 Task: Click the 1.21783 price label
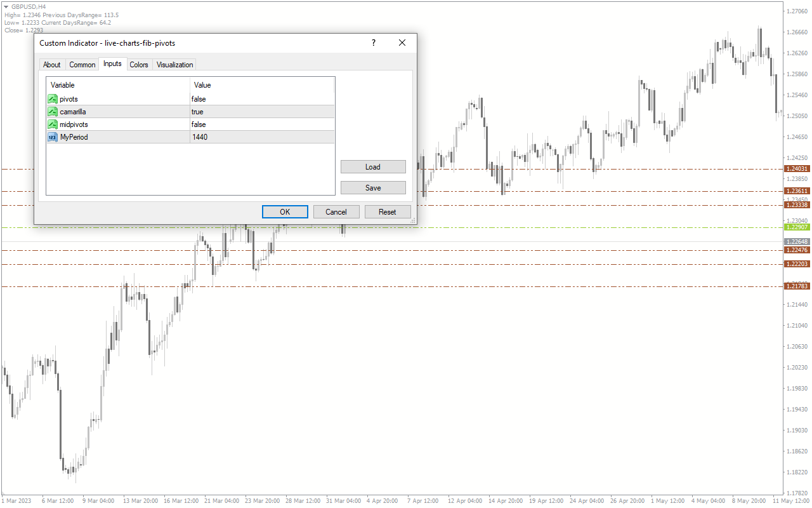(x=797, y=287)
